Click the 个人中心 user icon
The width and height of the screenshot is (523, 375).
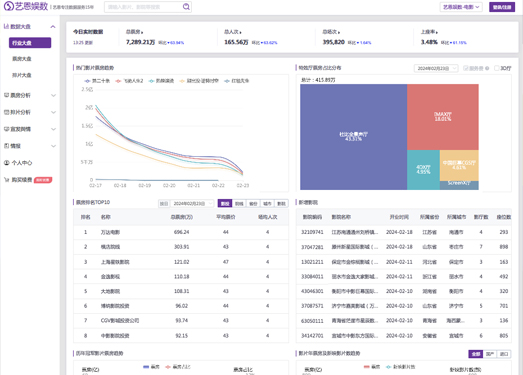[7, 163]
